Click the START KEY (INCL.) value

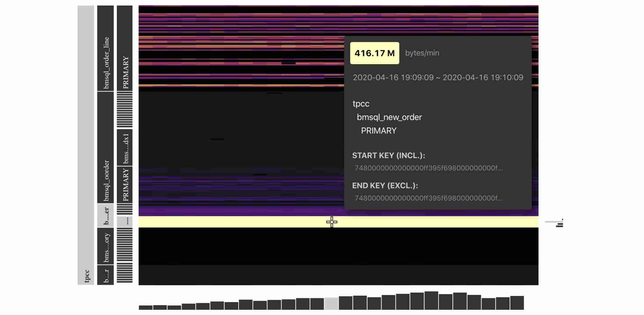click(x=428, y=168)
